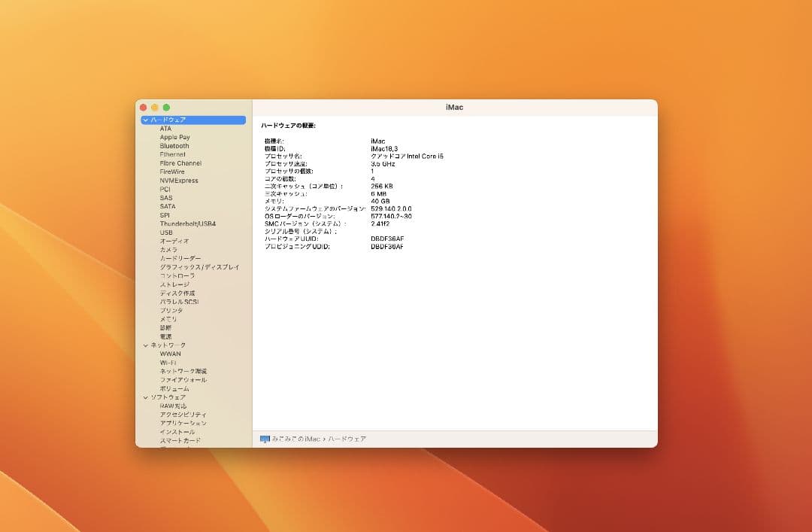Select the メモリ sidebar entry
Screen dimensions: 812x532
pyautogui.click(x=168, y=319)
